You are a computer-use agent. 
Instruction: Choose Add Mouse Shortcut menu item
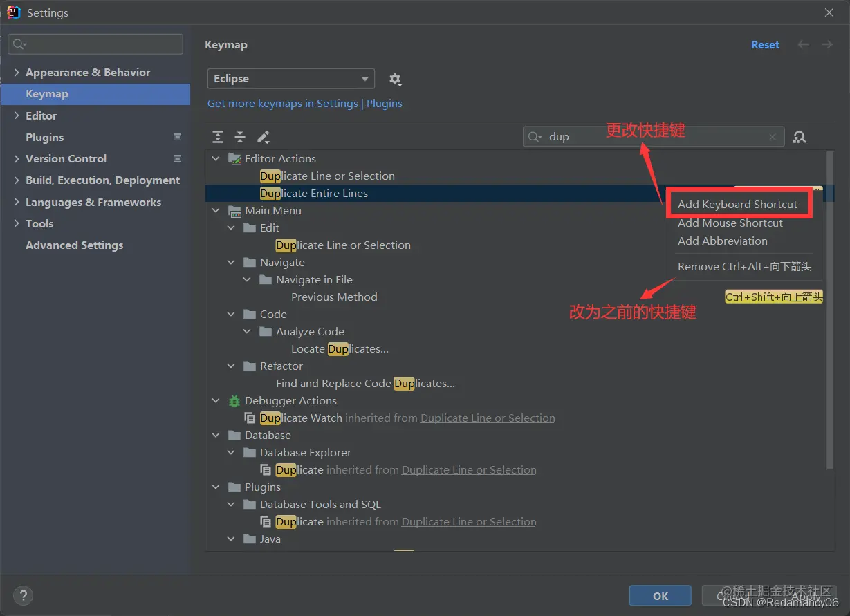730,223
